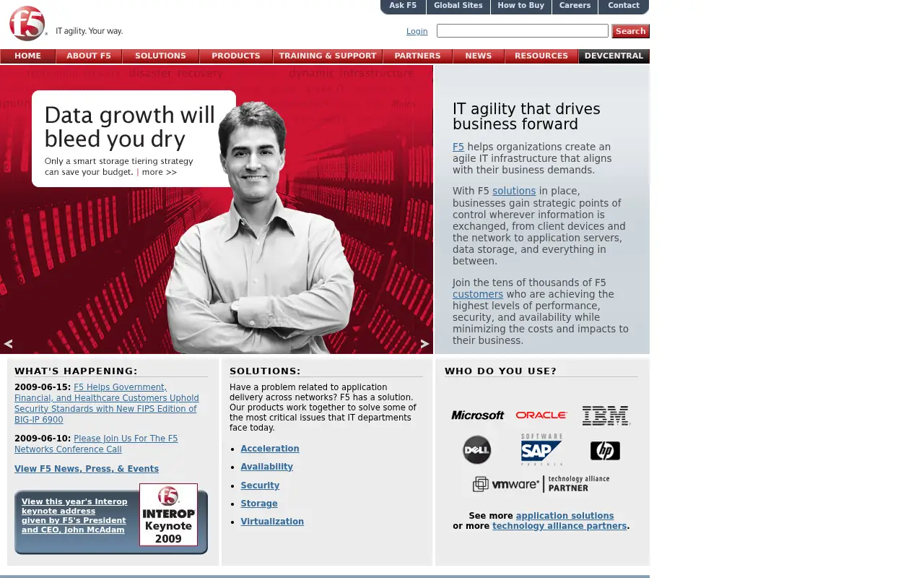Image resolution: width=924 pixels, height=578 pixels.
Task: Show the previous banner slide arrow
Action: pyautogui.click(x=9, y=344)
